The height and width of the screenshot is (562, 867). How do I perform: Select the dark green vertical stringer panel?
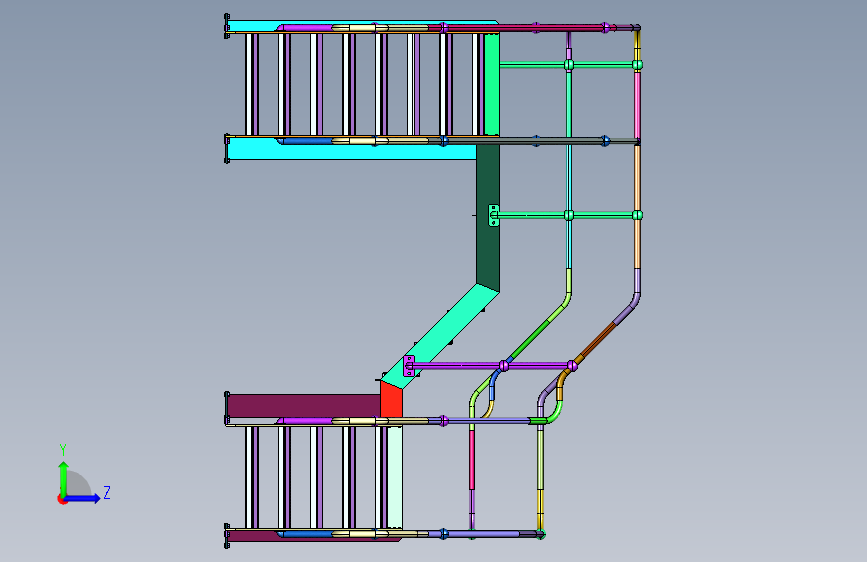(x=488, y=216)
